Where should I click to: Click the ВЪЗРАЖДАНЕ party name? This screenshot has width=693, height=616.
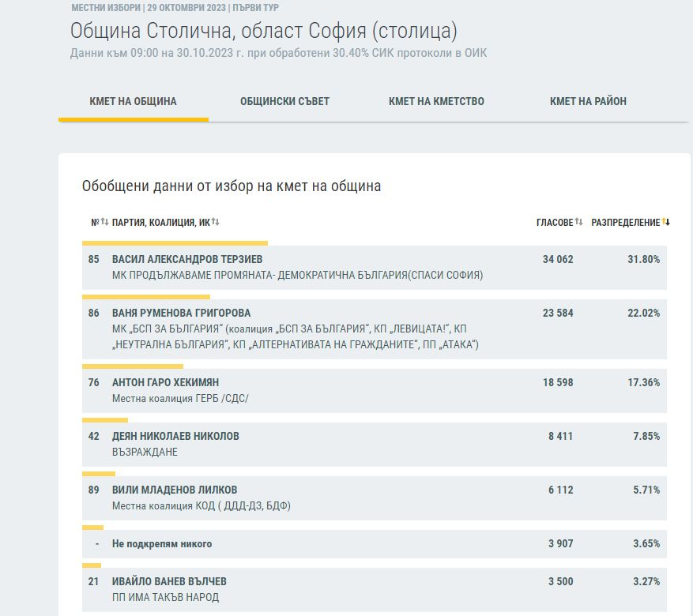pyautogui.click(x=145, y=453)
